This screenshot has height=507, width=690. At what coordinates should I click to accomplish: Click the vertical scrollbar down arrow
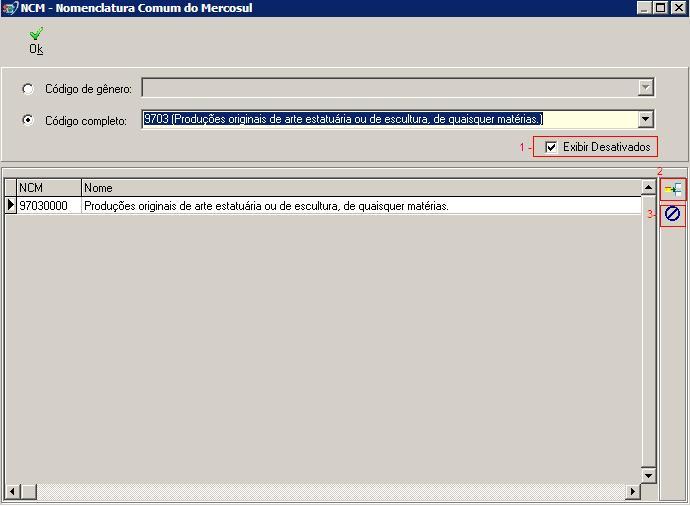648,475
